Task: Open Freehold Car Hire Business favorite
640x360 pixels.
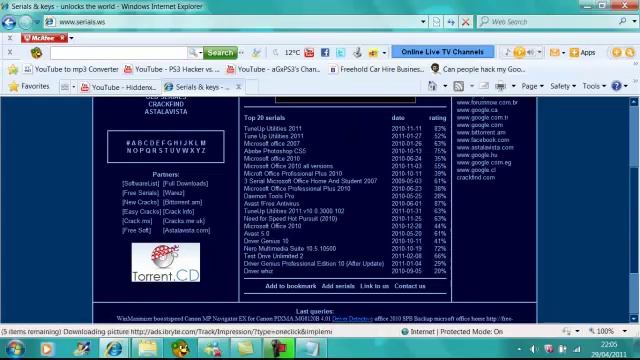Action: (x=377, y=69)
